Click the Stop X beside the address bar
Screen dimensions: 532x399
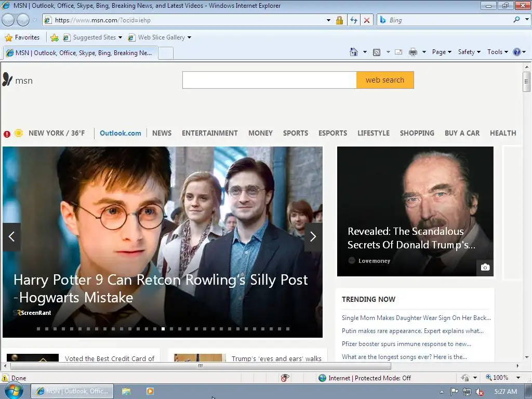click(367, 20)
